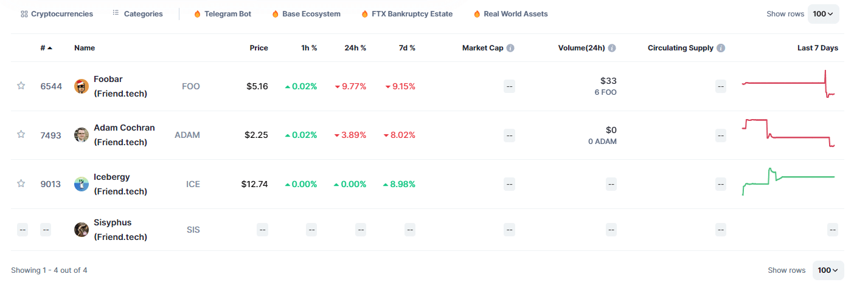The image size is (868, 291).
Task: Open the top Show rows 100 dropdown
Action: (823, 14)
